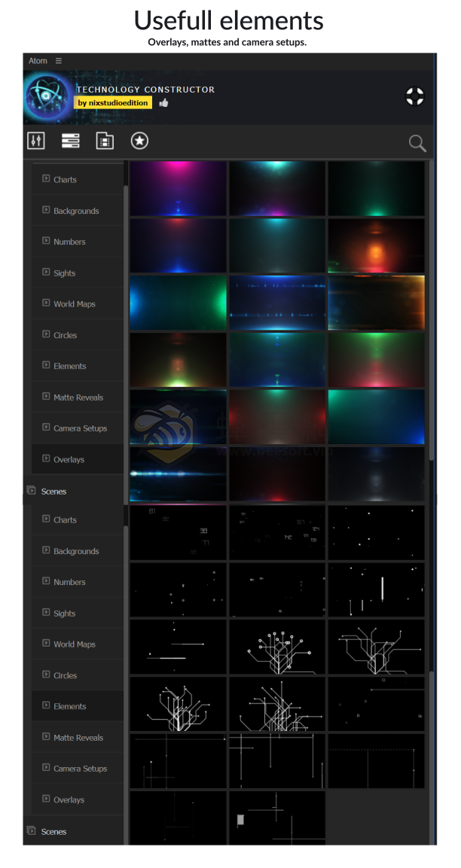Select highlighted Elements in the lower list
The image size is (461, 868).
click(78, 706)
